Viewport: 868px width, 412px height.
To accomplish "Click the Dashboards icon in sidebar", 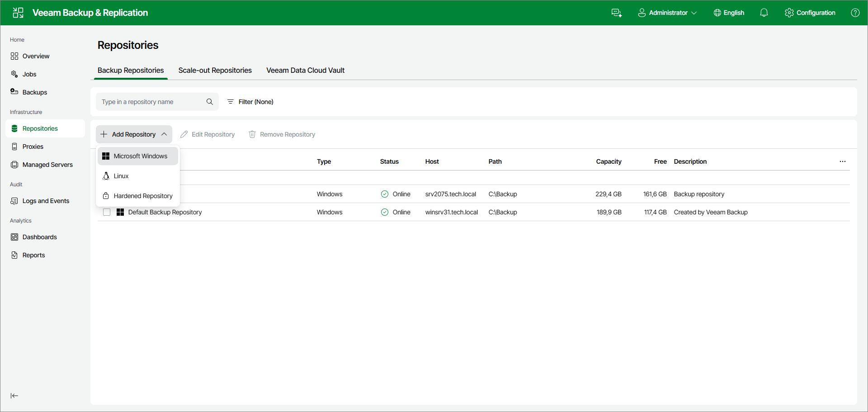I will tap(14, 237).
